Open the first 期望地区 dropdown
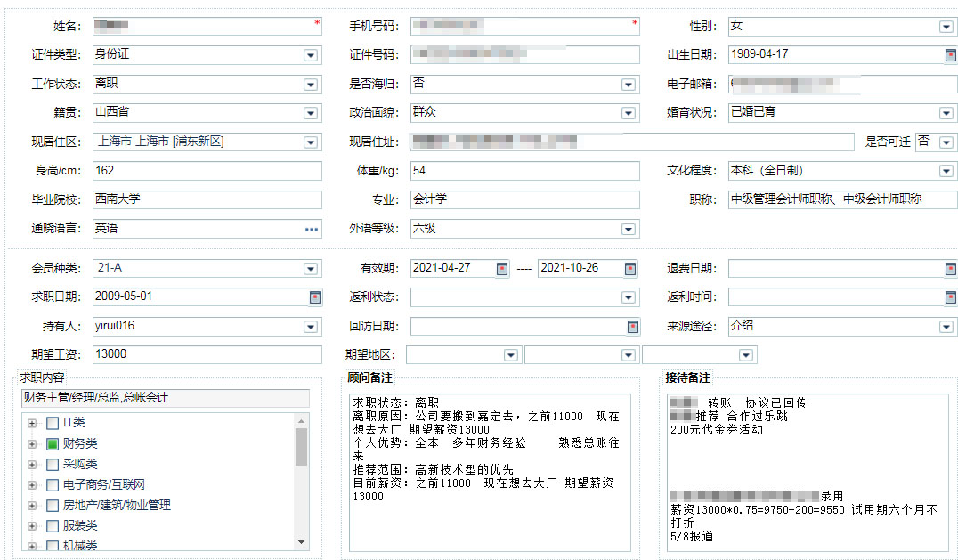Screen dimensions: 958x560 click(511, 355)
